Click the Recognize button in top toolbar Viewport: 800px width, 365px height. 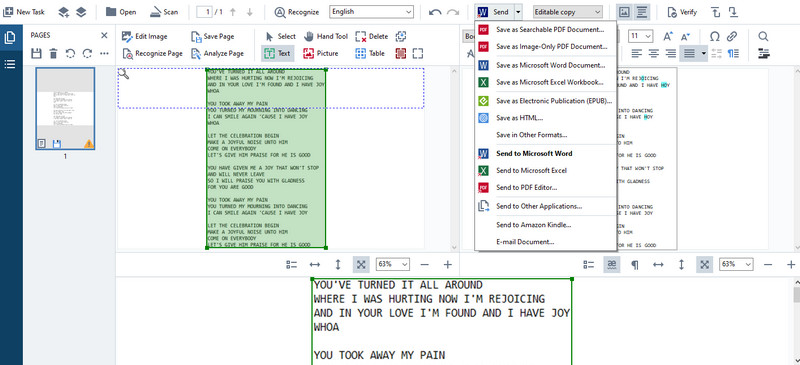pyautogui.click(x=297, y=12)
